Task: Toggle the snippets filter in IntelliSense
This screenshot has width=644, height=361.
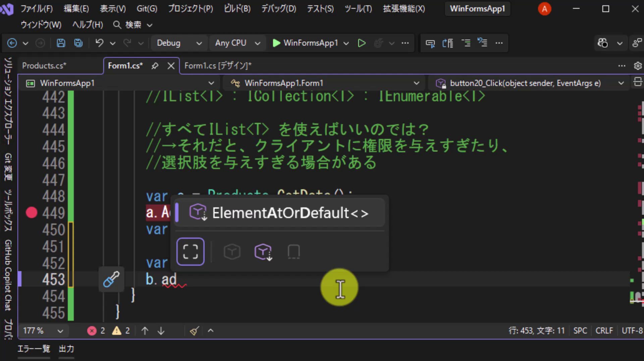Action: [294, 252]
